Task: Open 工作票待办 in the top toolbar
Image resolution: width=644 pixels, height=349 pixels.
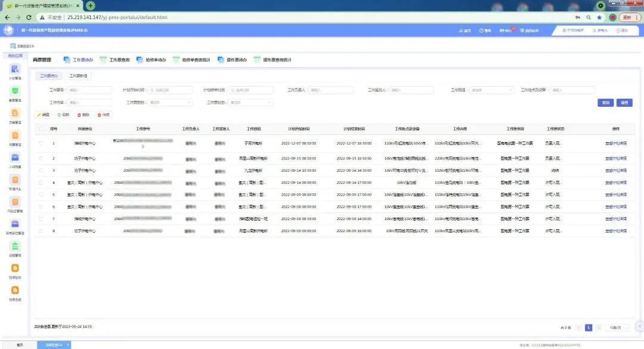Action: click(78, 60)
